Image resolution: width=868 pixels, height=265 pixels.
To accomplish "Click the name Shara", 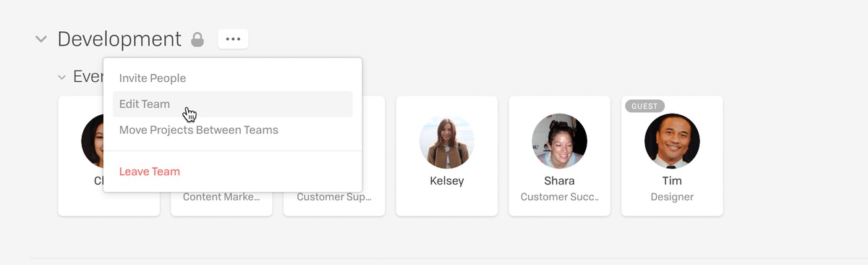I will click(559, 181).
